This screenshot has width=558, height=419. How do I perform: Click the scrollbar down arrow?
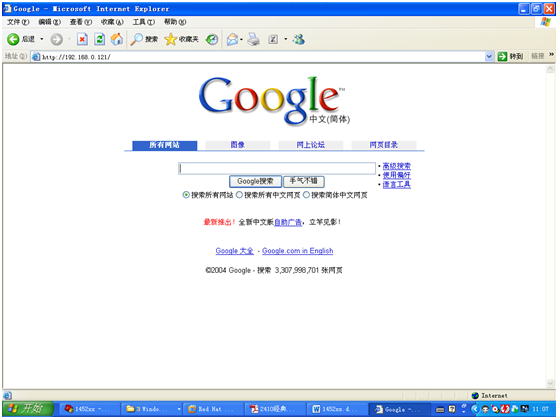(550, 383)
